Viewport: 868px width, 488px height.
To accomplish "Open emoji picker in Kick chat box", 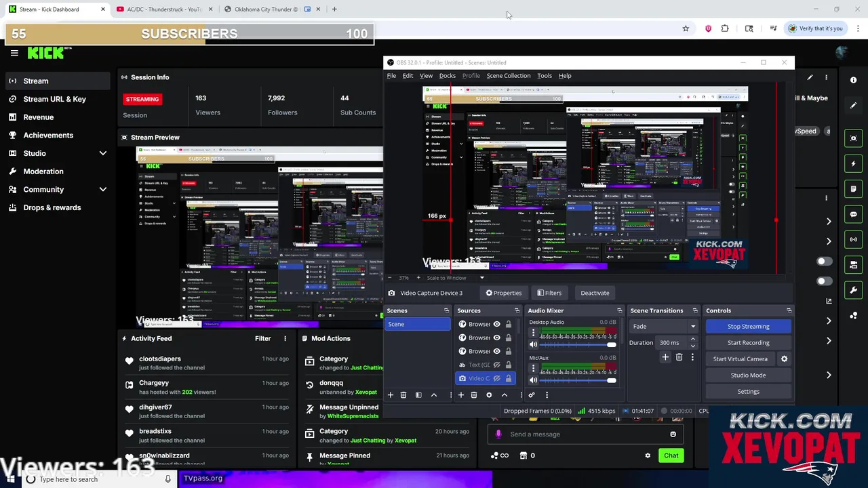I will tap(673, 434).
